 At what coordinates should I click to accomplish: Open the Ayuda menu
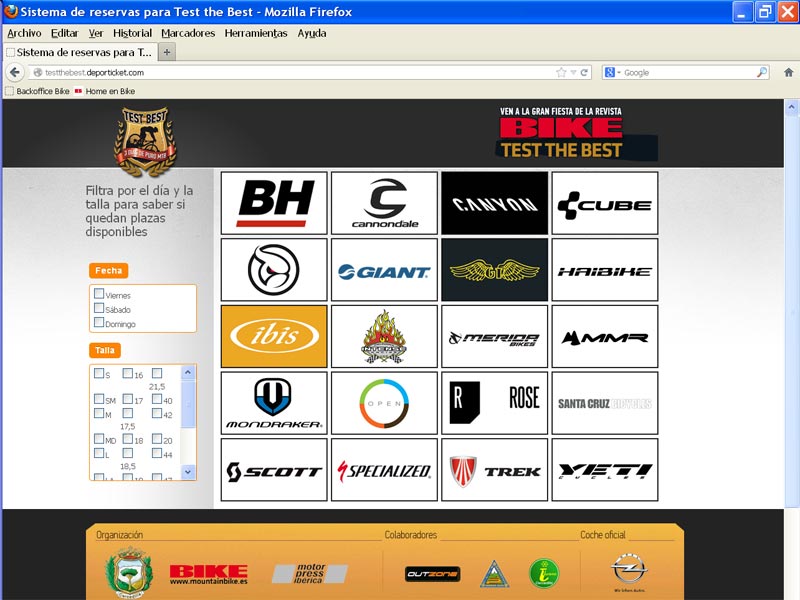tap(312, 33)
